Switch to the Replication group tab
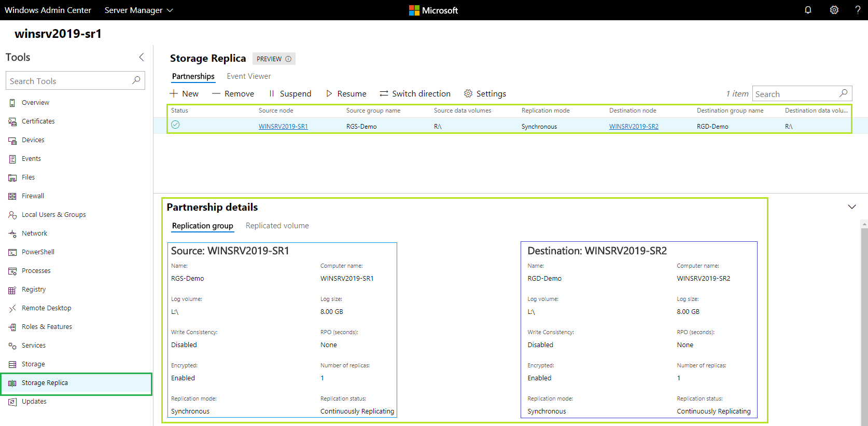 203,226
